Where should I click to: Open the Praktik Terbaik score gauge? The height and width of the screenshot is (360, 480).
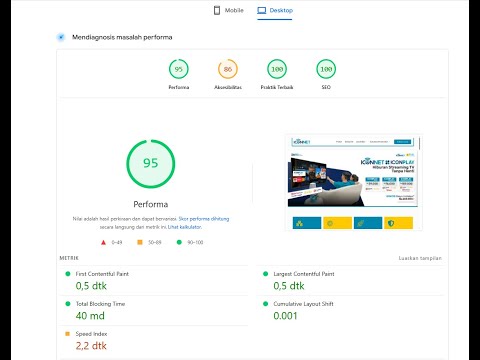point(277,69)
